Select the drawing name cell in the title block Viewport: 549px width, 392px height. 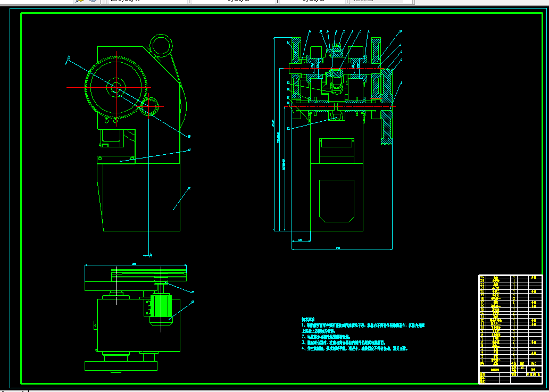pyautogui.click(x=495, y=370)
